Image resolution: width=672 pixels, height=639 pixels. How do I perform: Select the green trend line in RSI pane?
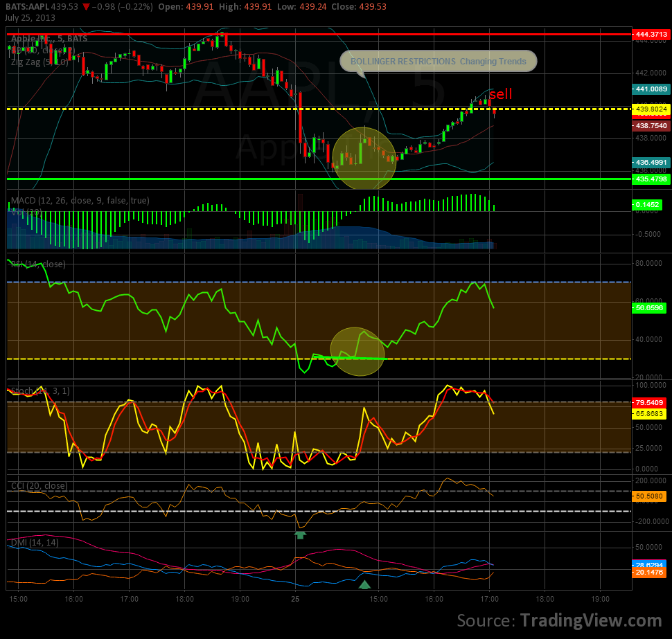coord(350,358)
